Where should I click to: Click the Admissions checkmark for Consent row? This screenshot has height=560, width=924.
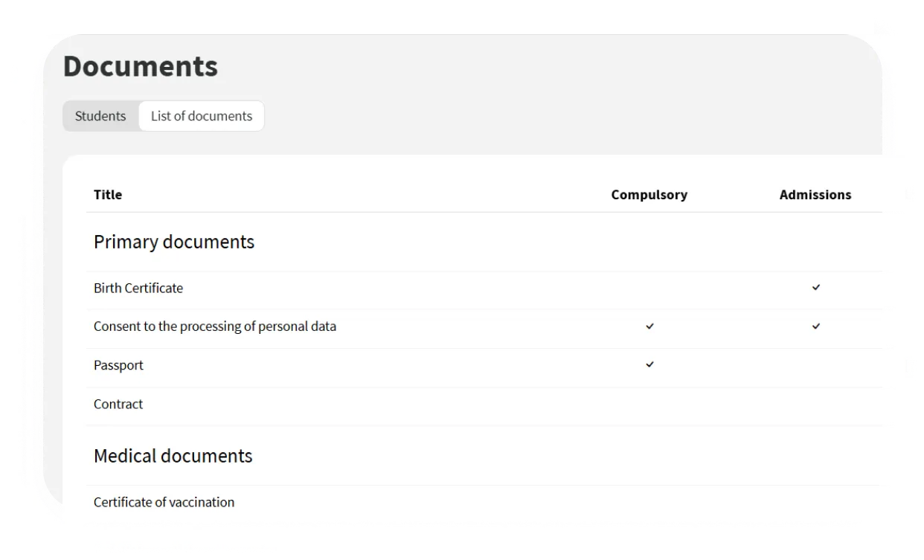pos(815,326)
